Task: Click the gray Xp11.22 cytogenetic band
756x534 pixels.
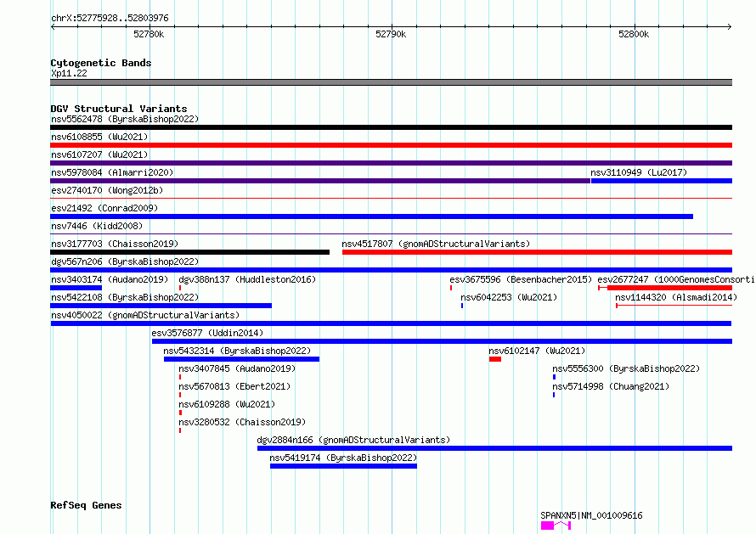Action: pos(391,82)
